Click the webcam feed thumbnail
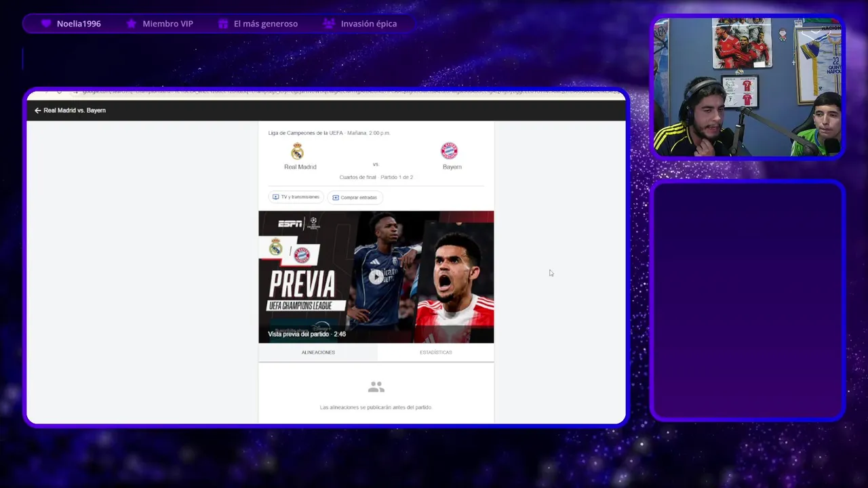 pyautogui.click(x=748, y=87)
